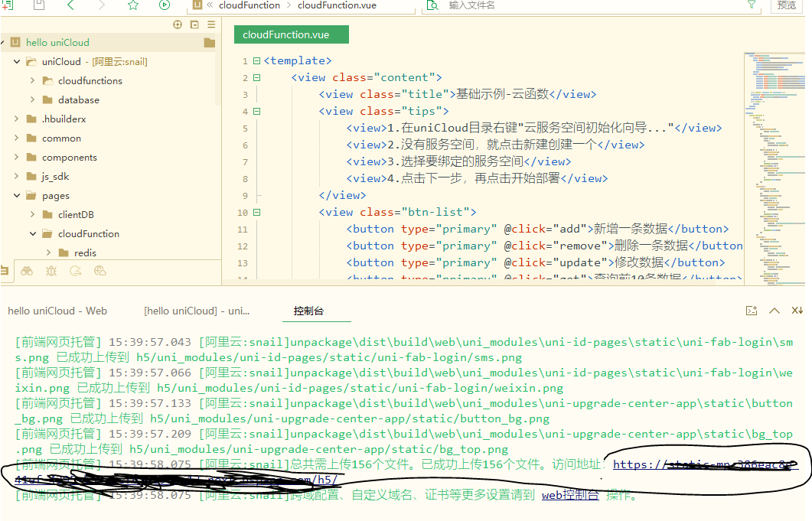Screen dimensions: 812x521
Task: Star the file using the favorites icon
Action: click(132, 6)
